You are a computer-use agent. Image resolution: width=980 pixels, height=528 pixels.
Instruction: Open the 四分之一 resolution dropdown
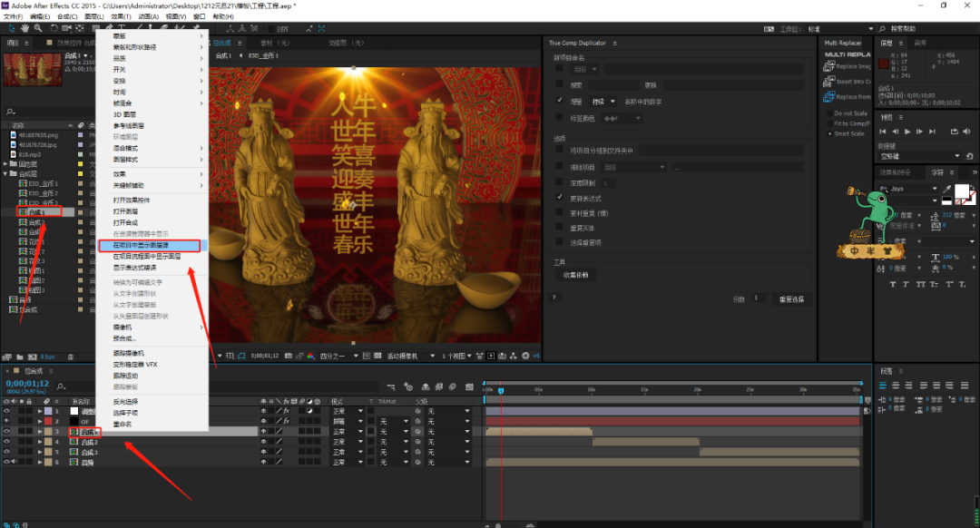pos(338,356)
